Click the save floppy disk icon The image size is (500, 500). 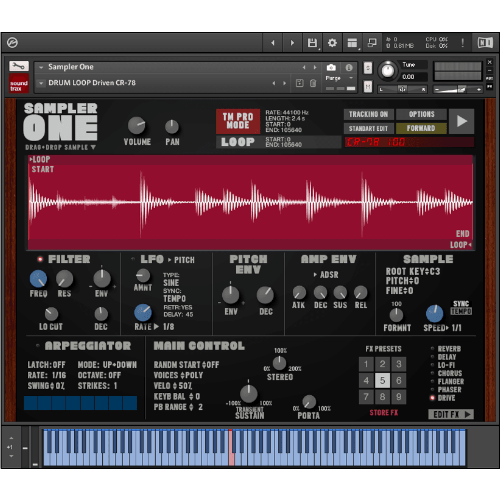[x=312, y=43]
